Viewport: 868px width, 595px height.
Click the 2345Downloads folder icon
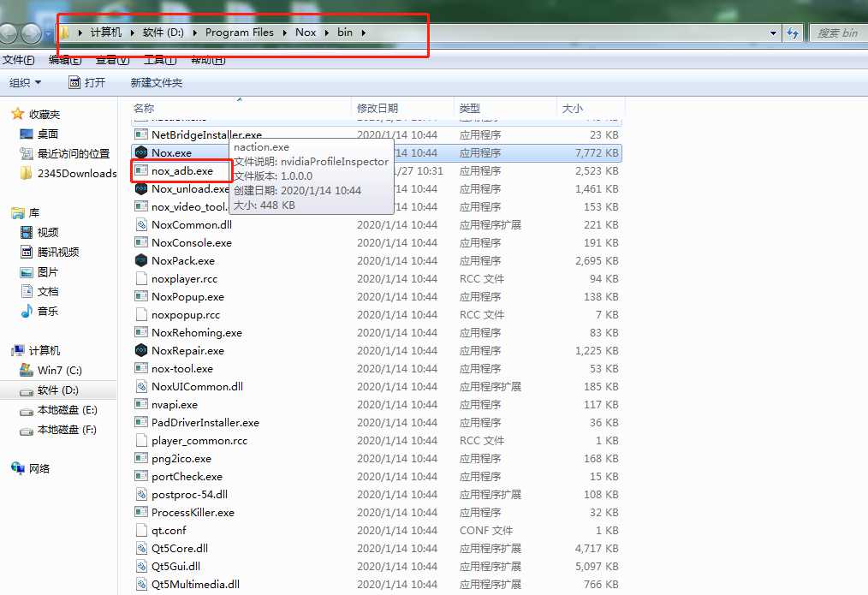pyautogui.click(x=26, y=173)
